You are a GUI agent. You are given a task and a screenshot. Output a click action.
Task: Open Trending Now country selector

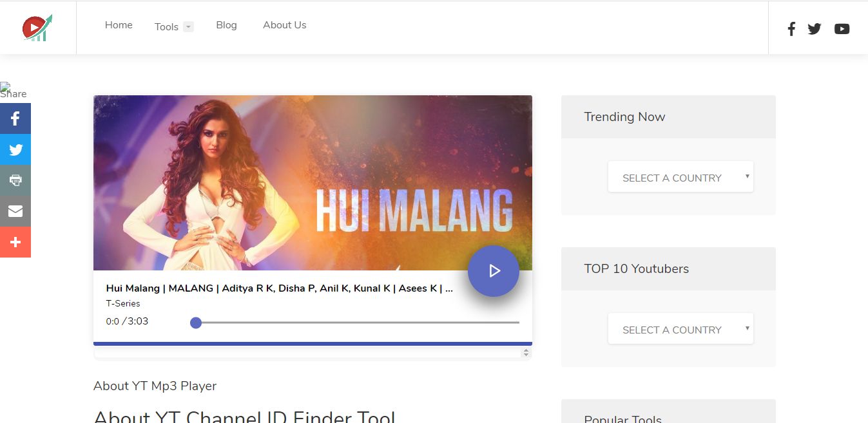point(680,176)
